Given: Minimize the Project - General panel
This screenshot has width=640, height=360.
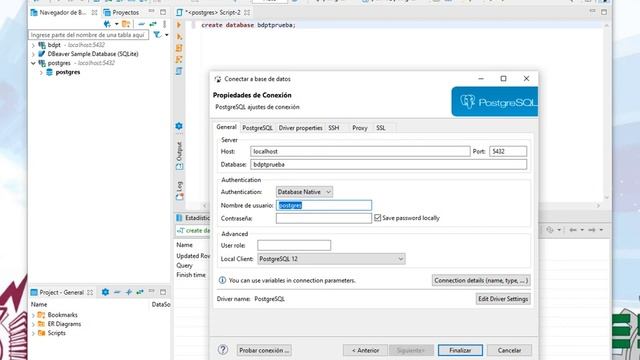Looking at the screenshot, I should [x=151, y=291].
